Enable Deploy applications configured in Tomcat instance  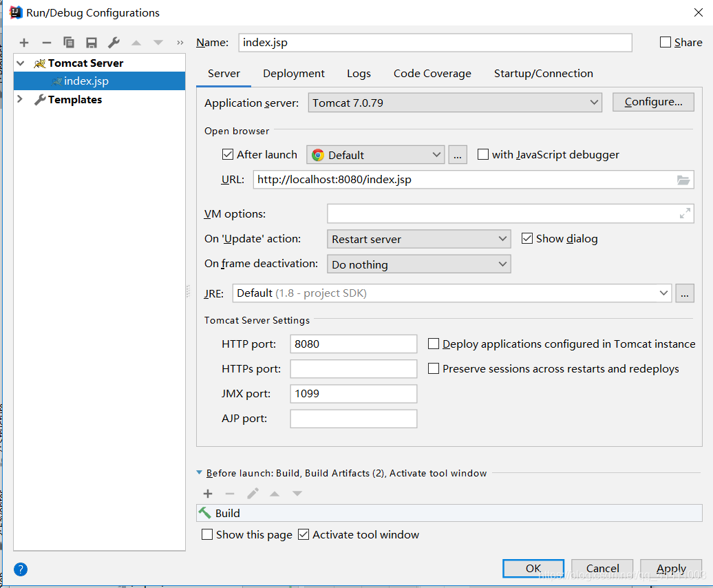[434, 344]
